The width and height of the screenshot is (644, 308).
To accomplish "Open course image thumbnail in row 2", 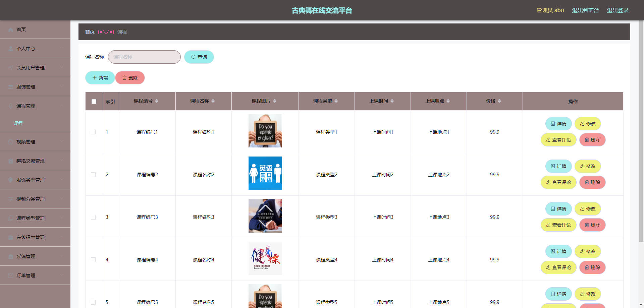I will [x=265, y=173].
